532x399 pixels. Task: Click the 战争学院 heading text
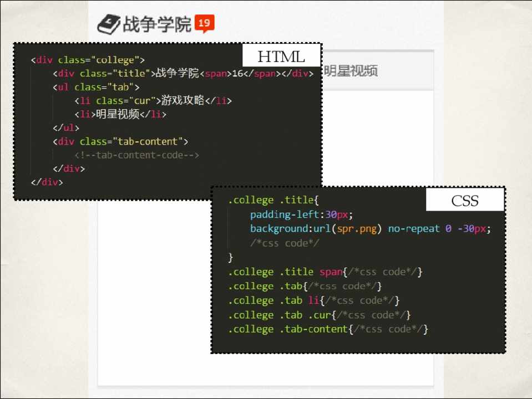[x=157, y=24]
